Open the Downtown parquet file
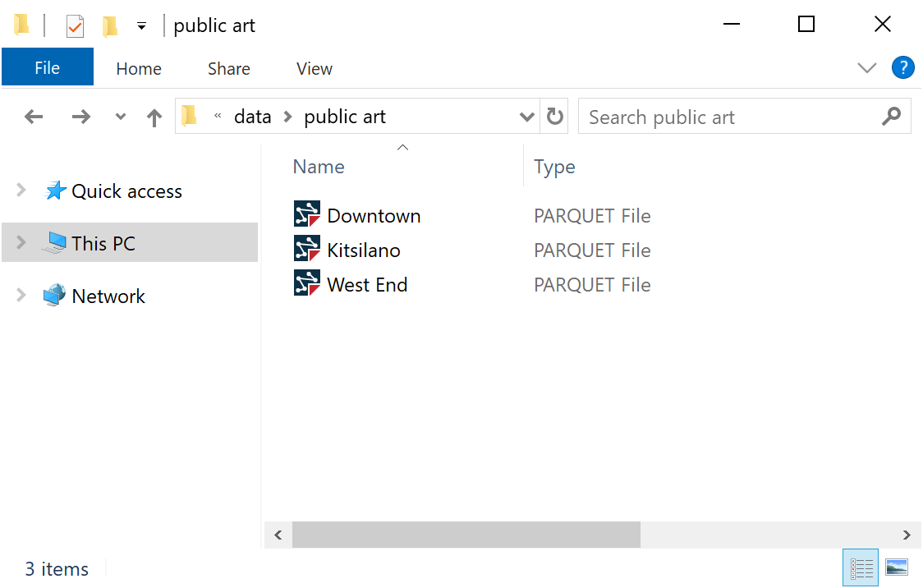The height and width of the screenshot is (588, 923). 374,214
